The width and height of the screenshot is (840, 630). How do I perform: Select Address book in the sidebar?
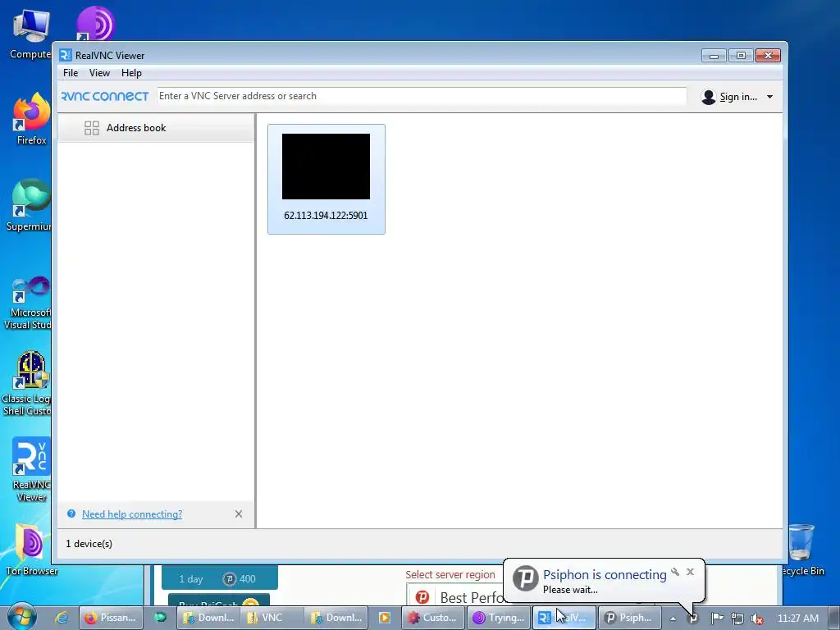point(155,128)
